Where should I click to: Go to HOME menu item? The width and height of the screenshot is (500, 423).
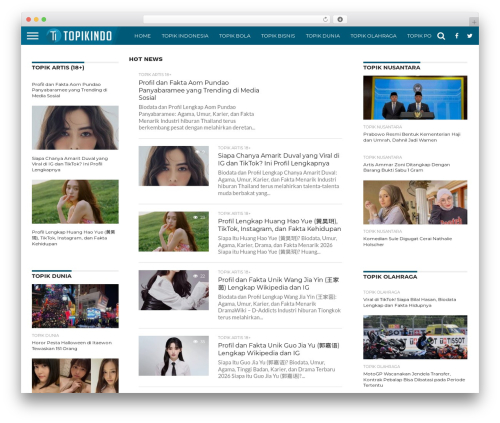coord(142,36)
